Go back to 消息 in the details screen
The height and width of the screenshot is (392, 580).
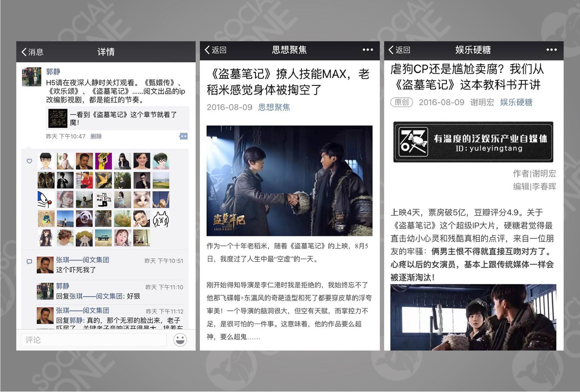[x=32, y=52]
